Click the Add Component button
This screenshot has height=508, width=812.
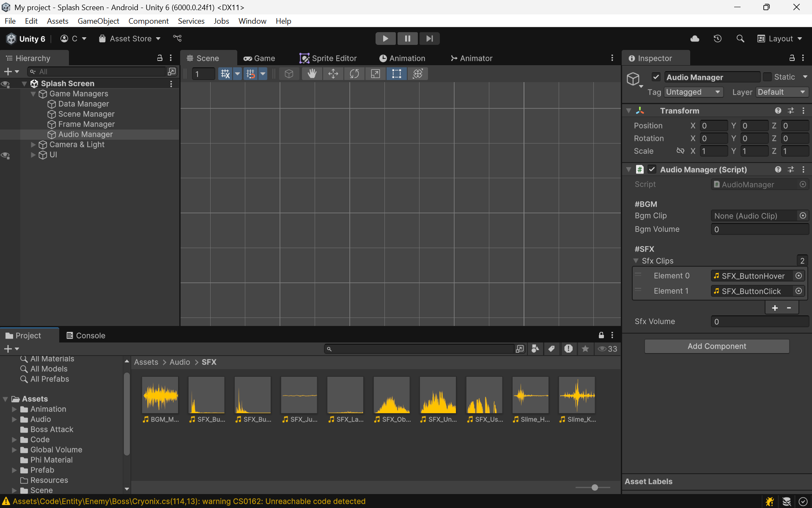716,346
